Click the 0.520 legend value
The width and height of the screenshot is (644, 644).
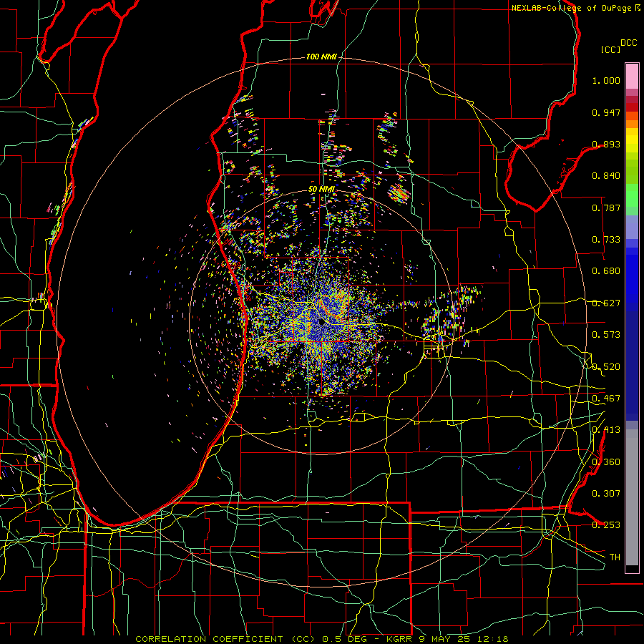pos(606,367)
